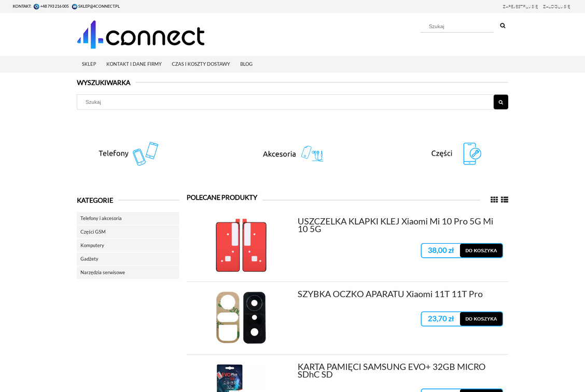This screenshot has width=585, height=392.
Task: Add the 38,00 zł product to cart
Action: (x=481, y=250)
